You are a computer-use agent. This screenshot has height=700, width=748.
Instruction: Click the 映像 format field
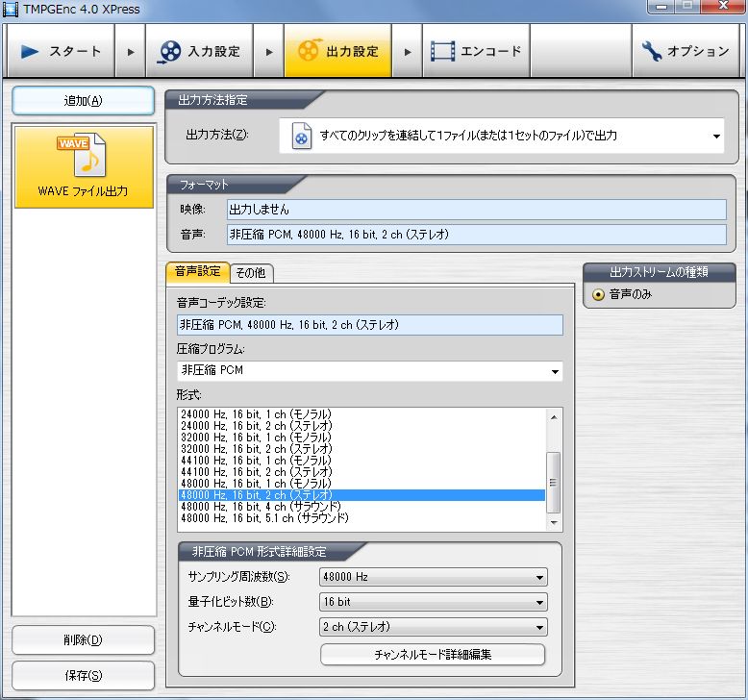pos(477,210)
